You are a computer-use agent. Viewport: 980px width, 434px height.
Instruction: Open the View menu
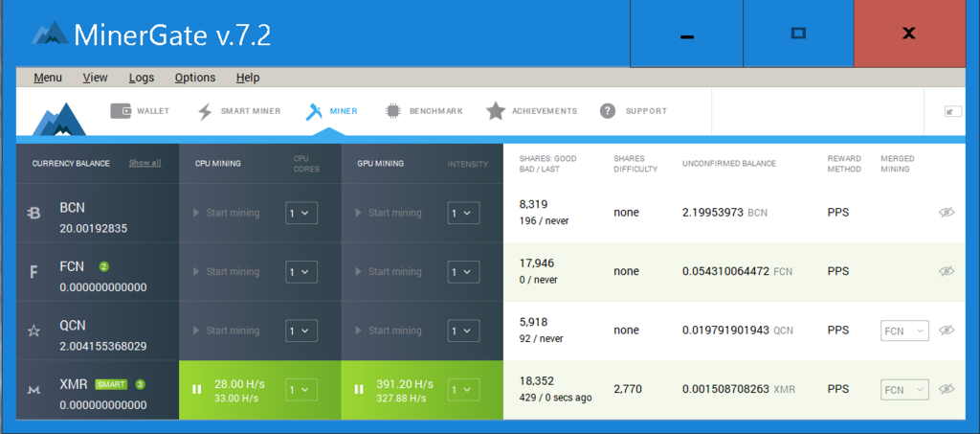coord(95,78)
